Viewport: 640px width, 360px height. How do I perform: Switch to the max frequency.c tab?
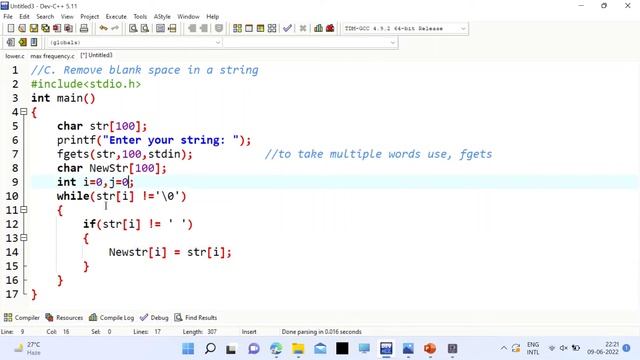[x=52, y=56]
